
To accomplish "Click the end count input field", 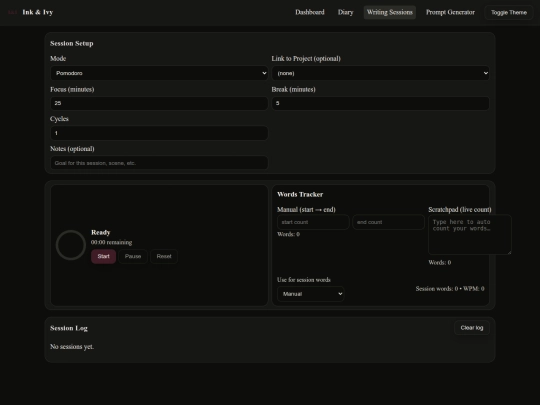I will [388, 222].
